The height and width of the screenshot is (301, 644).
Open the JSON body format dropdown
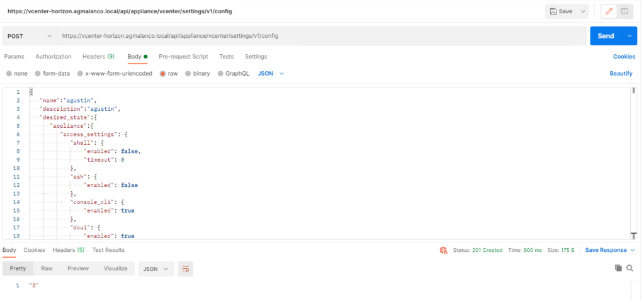point(271,74)
